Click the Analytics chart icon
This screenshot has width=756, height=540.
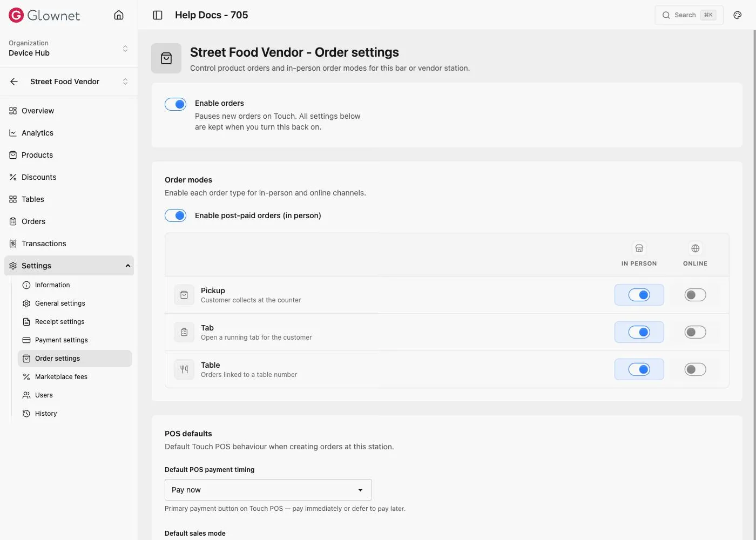13,133
